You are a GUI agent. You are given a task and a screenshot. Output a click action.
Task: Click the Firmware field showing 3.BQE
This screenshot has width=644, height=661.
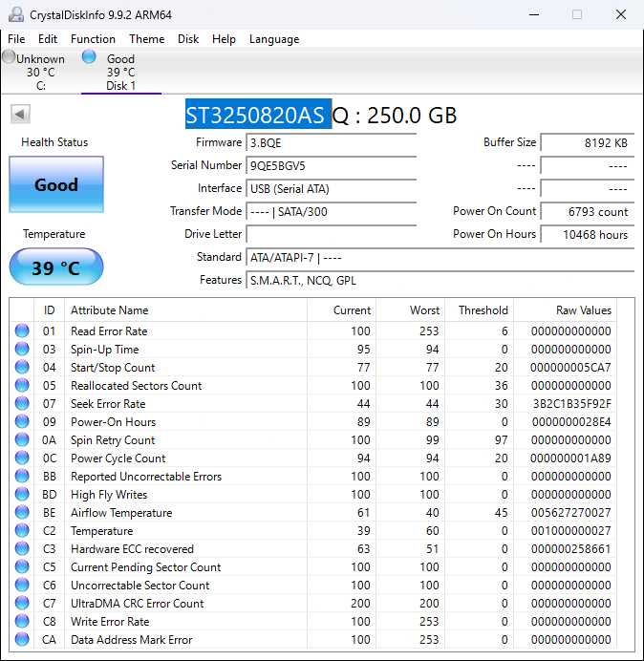331,142
